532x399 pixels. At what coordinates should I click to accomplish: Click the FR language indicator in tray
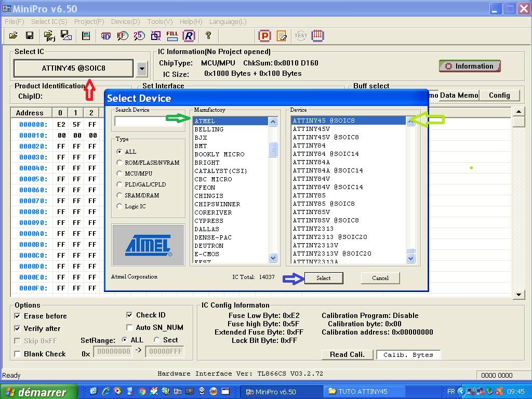[x=451, y=391]
